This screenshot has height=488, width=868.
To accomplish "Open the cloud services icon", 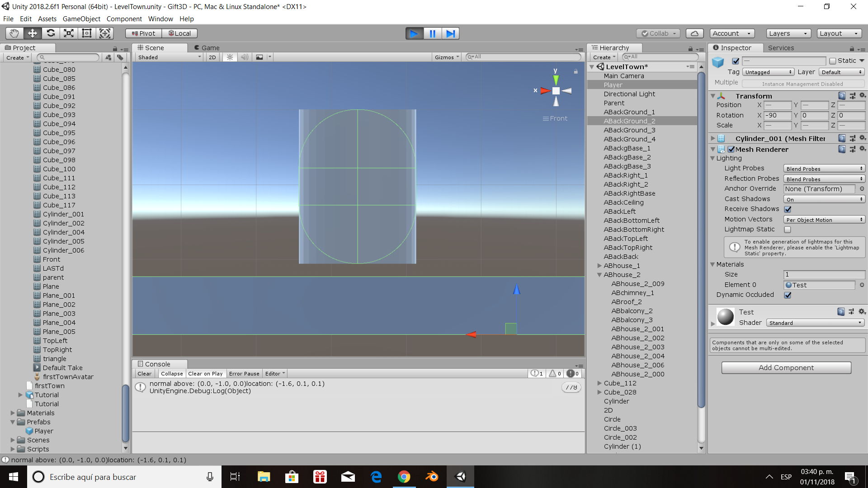I will (694, 33).
